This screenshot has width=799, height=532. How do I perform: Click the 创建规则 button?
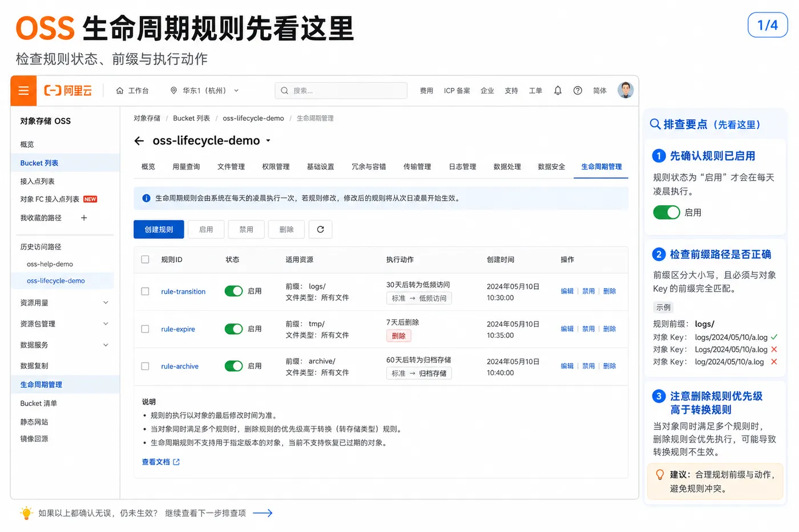point(159,229)
